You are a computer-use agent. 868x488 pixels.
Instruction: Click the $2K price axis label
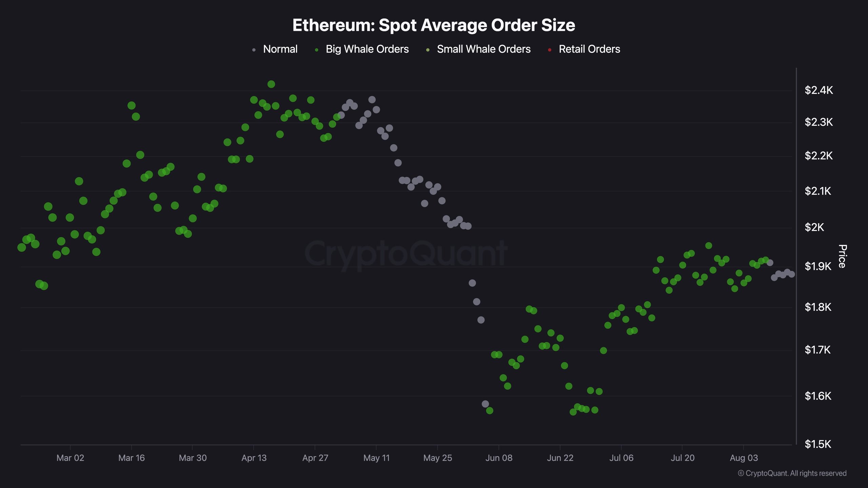point(814,227)
